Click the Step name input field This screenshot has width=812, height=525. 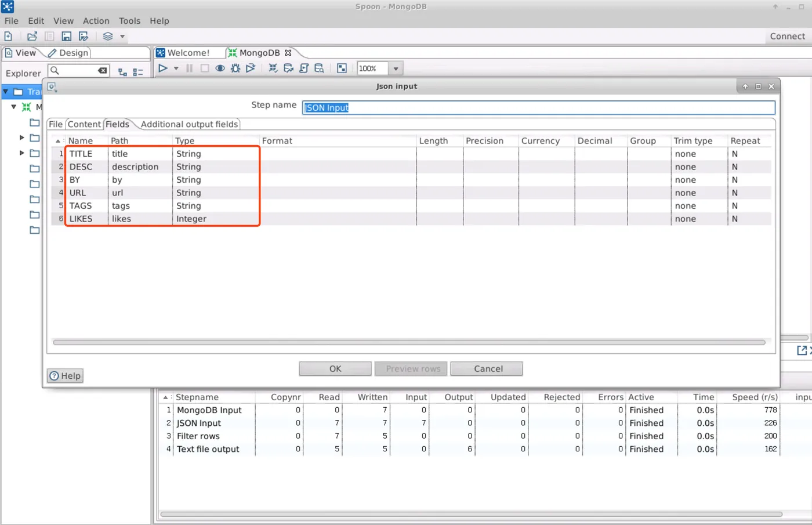tap(538, 107)
